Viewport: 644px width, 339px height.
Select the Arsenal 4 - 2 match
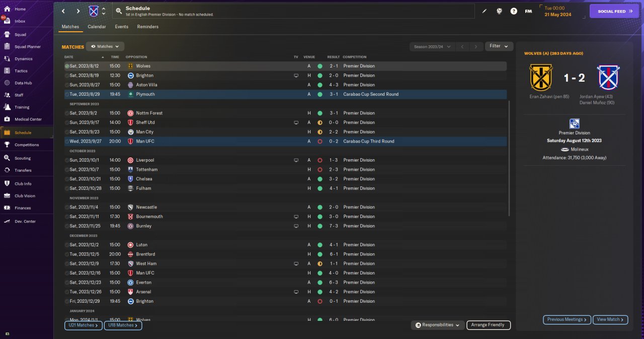point(285,292)
